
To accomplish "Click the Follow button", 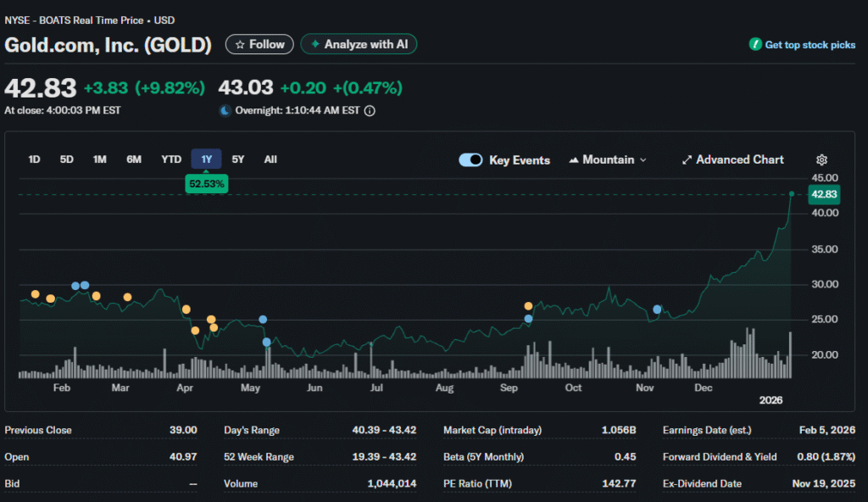I will [x=259, y=44].
